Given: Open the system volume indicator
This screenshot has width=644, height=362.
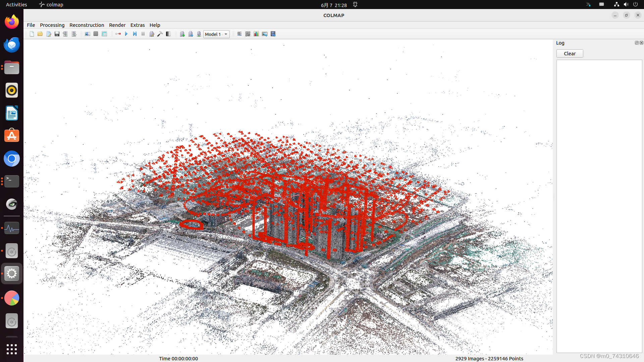Looking at the screenshot, I should click(x=626, y=5).
